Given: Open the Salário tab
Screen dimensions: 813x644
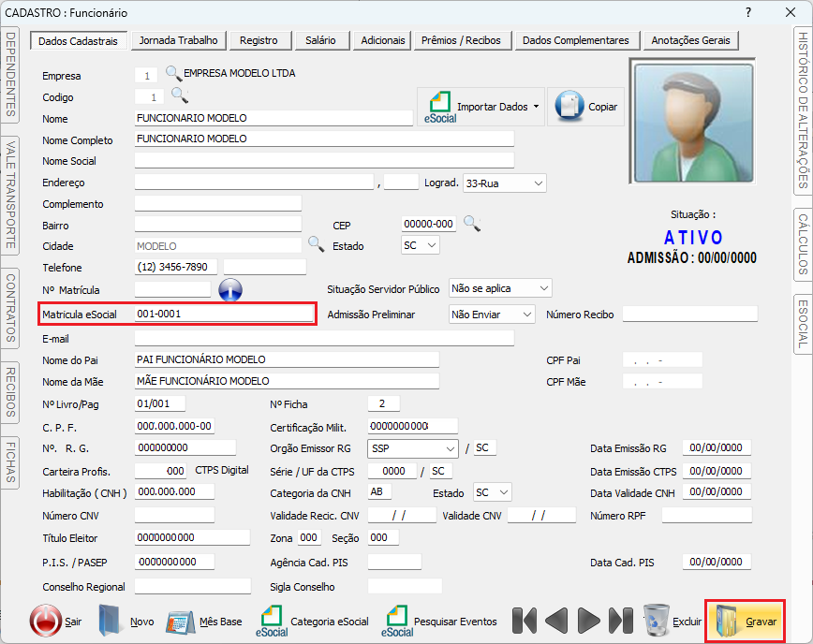Looking at the screenshot, I should pos(320,40).
